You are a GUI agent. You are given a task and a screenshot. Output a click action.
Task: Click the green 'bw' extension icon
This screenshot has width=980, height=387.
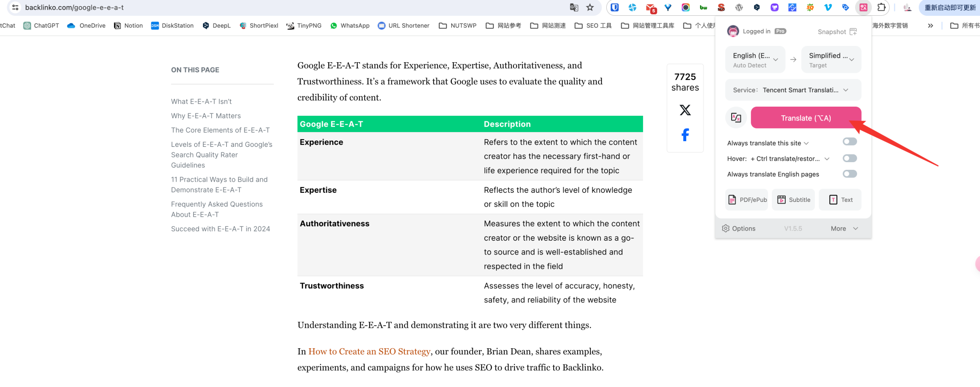[x=703, y=7]
